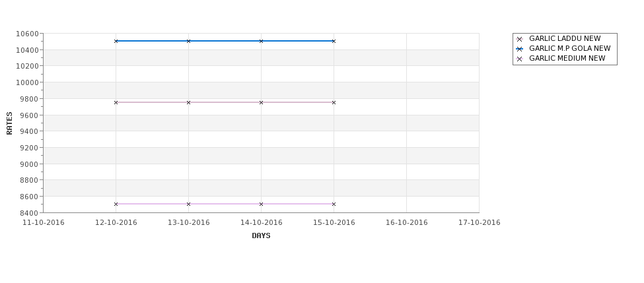Click the GARLIC MEDIUM NEW legend label
Screen dimensions: 644x283
[567, 58]
